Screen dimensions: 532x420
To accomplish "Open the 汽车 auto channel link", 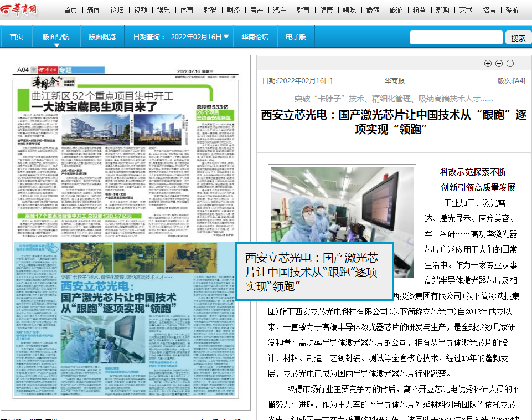I will click(280, 10).
